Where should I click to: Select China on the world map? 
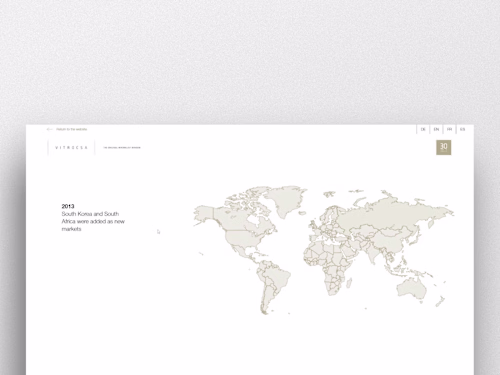click(x=389, y=241)
